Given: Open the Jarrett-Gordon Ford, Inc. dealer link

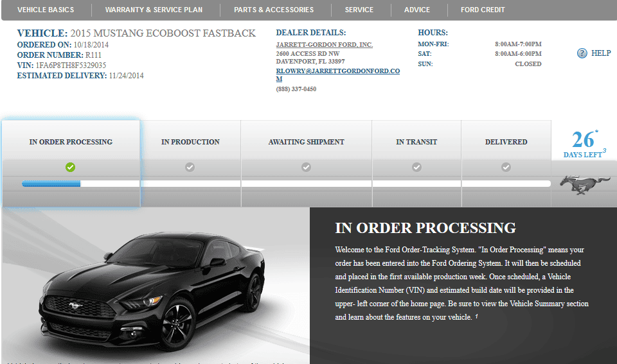Looking at the screenshot, I should [x=324, y=45].
